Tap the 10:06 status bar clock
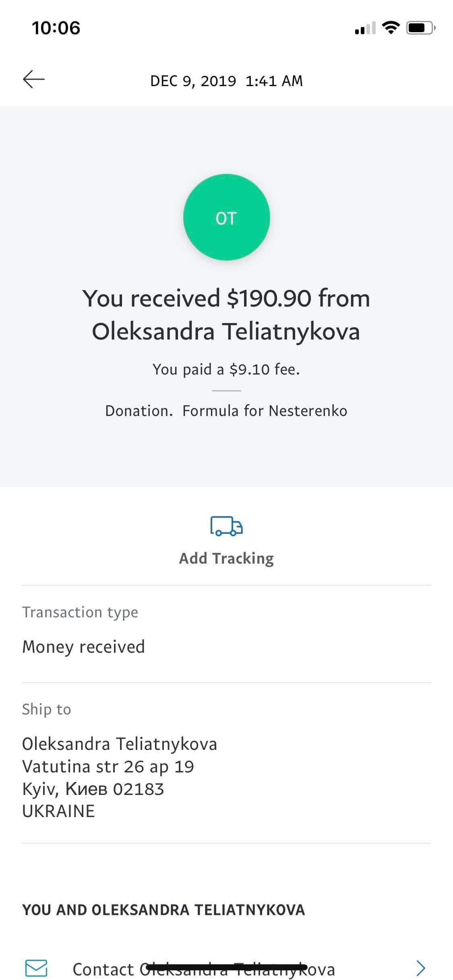This screenshot has width=453, height=980. click(x=56, y=28)
